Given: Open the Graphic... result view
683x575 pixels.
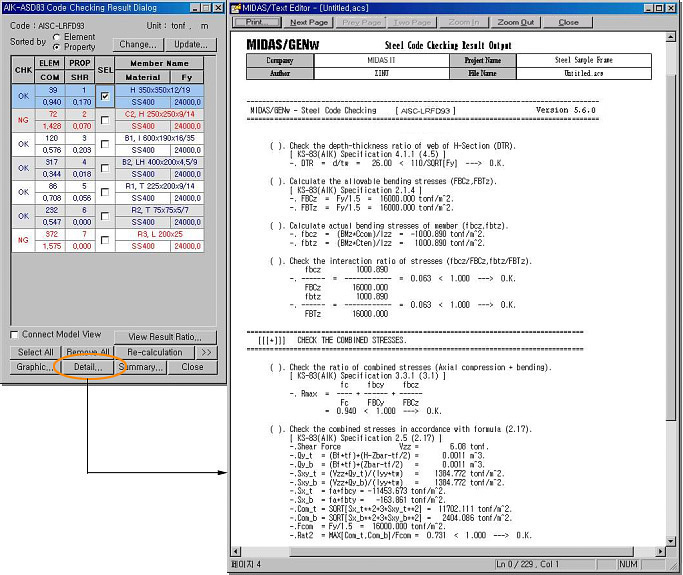Looking at the screenshot, I should [34, 367].
